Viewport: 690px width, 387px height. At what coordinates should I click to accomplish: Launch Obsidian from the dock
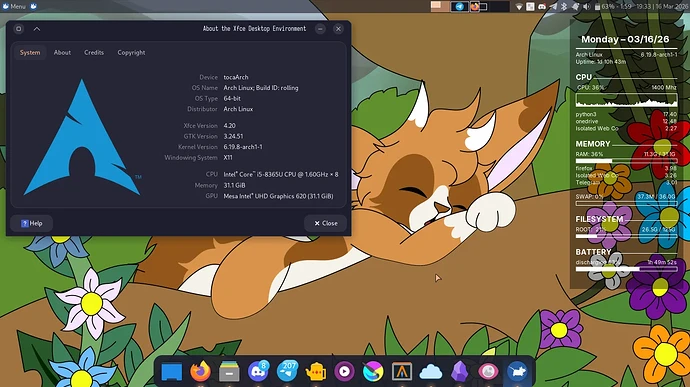click(459, 371)
